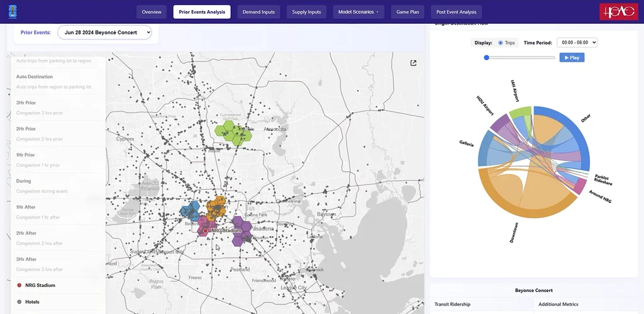Click the Display label in flow panel
644x314 pixels.
pos(484,43)
